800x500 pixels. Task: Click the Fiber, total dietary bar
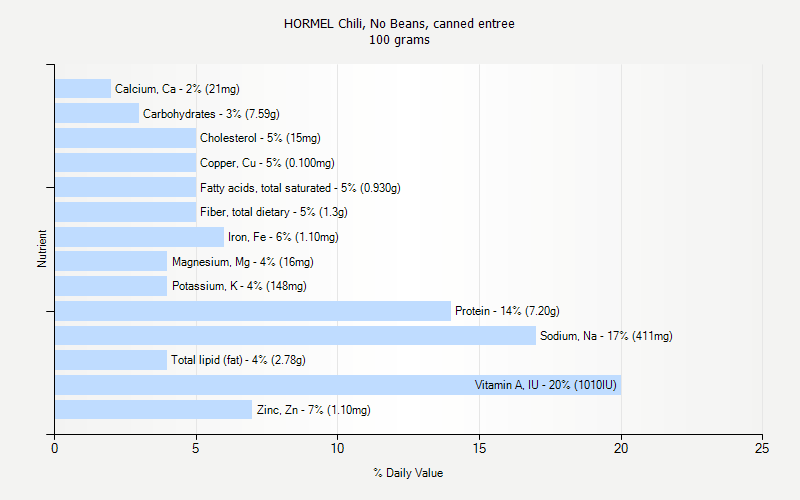(125, 212)
